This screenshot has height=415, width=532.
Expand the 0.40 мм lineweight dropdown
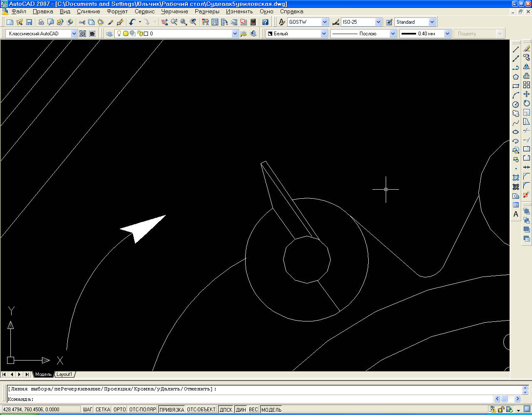[x=447, y=34]
